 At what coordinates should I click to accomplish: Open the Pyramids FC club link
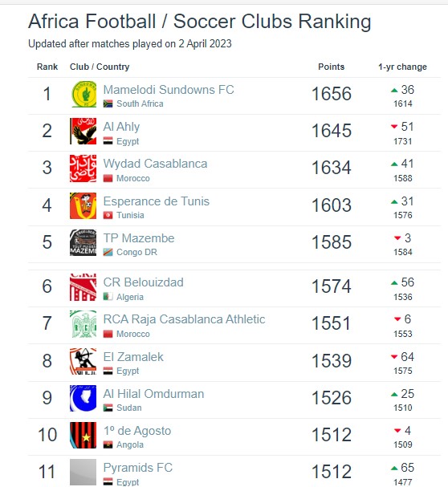(138, 468)
